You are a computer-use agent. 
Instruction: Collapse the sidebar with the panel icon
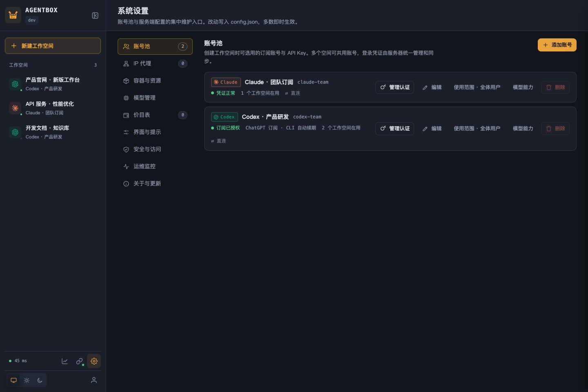95,16
